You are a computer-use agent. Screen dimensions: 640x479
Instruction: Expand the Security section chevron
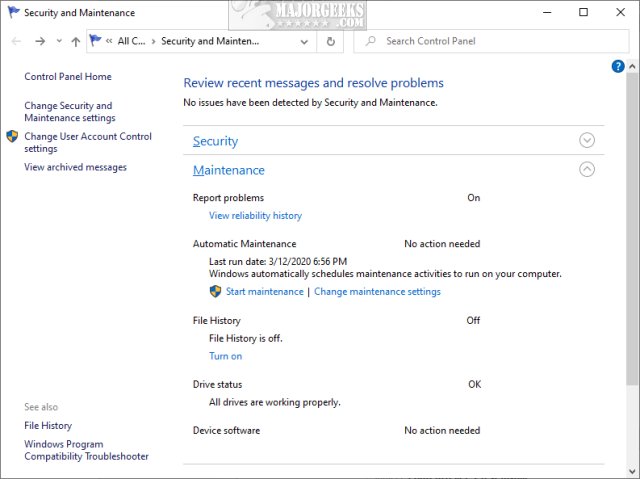[587, 141]
